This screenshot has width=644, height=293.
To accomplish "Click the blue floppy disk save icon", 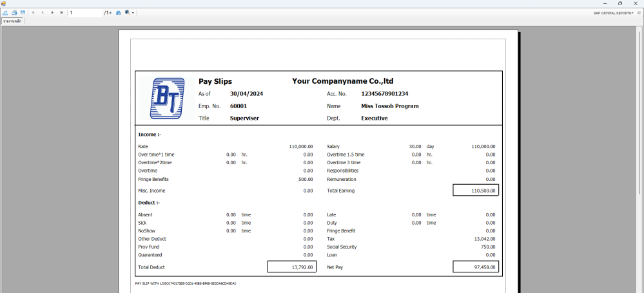I will pos(23,12).
